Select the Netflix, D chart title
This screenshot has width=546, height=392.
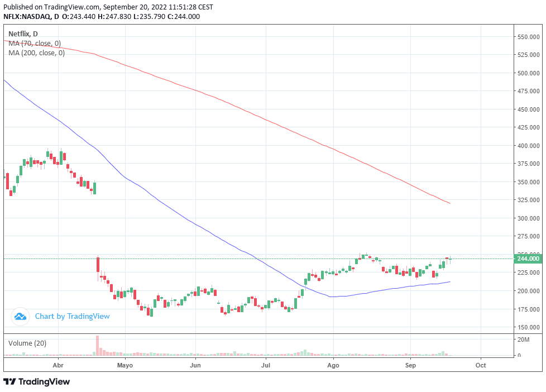pos(23,34)
